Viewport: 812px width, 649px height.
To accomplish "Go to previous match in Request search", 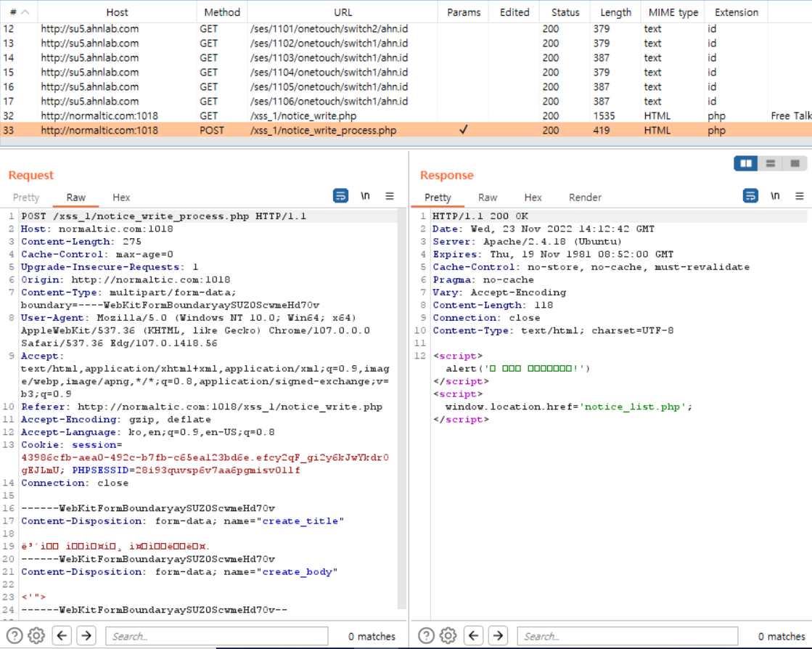I will (x=62, y=635).
